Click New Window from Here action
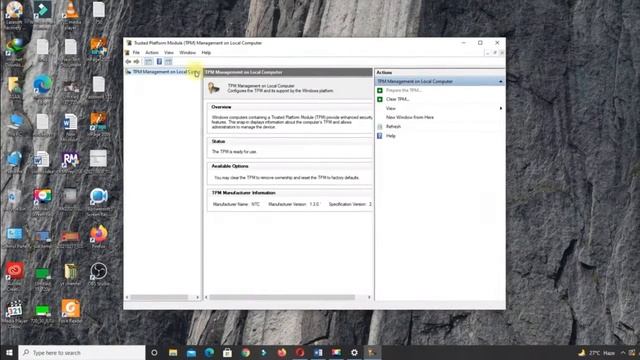The width and height of the screenshot is (640, 360). [x=410, y=118]
